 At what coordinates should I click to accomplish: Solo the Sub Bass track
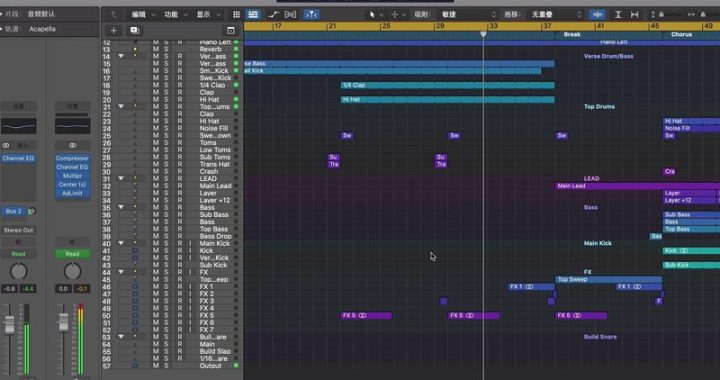coord(166,215)
